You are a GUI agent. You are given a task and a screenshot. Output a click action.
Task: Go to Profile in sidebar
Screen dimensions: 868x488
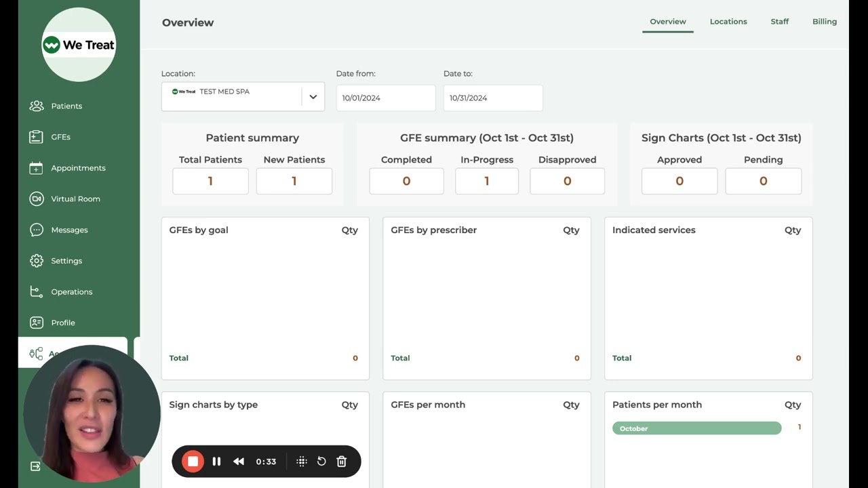coord(63,323)
